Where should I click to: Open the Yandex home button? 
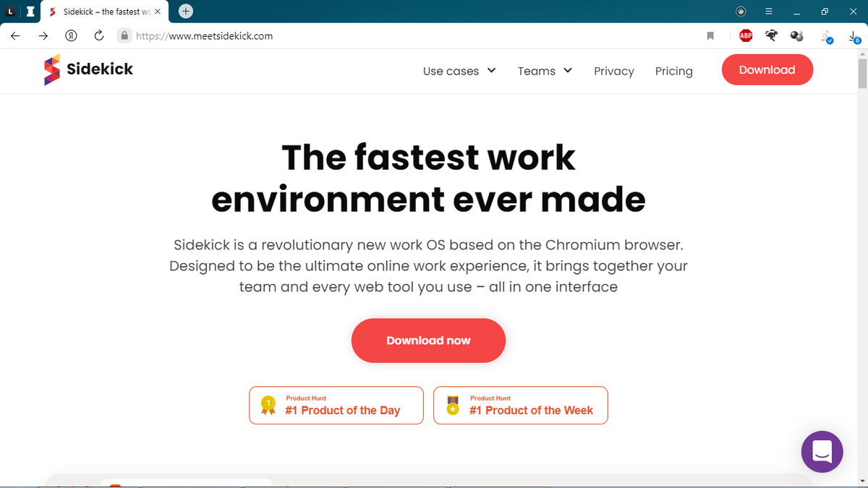click(72, 35)
